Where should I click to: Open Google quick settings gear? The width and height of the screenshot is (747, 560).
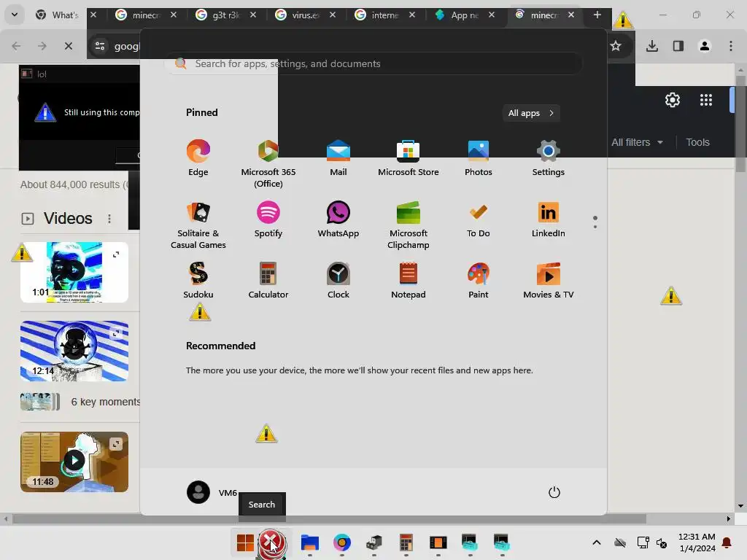coord(672,100)
